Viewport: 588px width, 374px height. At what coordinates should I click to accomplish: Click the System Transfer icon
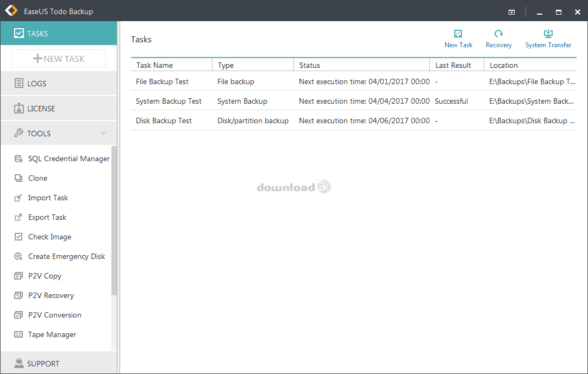point(548,34)
